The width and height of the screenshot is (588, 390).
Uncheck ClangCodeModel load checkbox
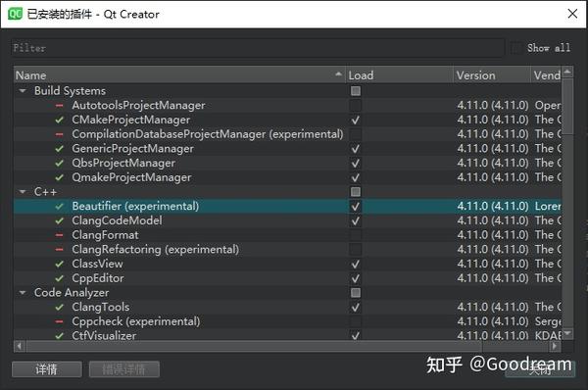pyautogui.click(x=356, y=220)
